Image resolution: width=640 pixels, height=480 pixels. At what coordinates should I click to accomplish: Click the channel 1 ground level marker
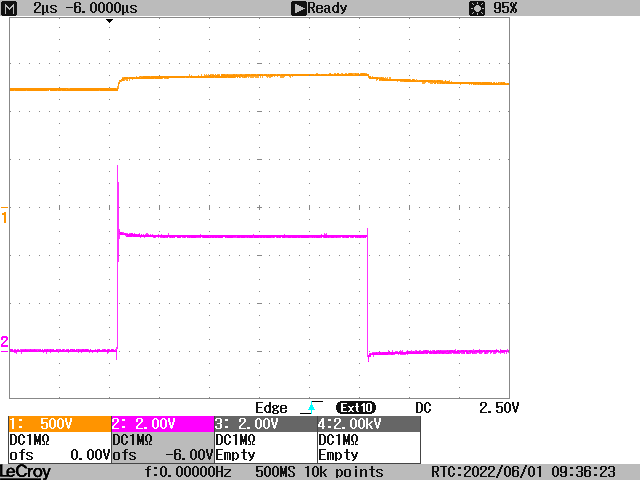point(4,215)
